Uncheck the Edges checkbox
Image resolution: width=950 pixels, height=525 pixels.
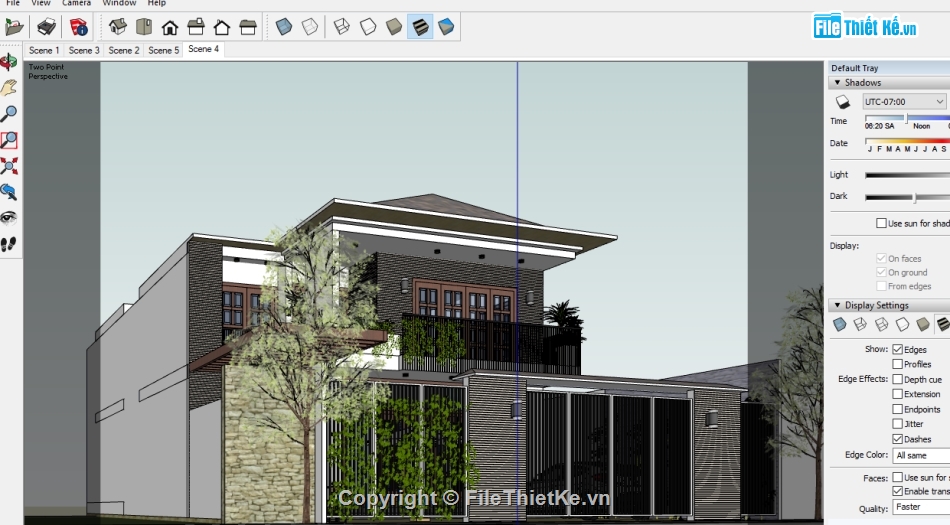tap(897, 349)
